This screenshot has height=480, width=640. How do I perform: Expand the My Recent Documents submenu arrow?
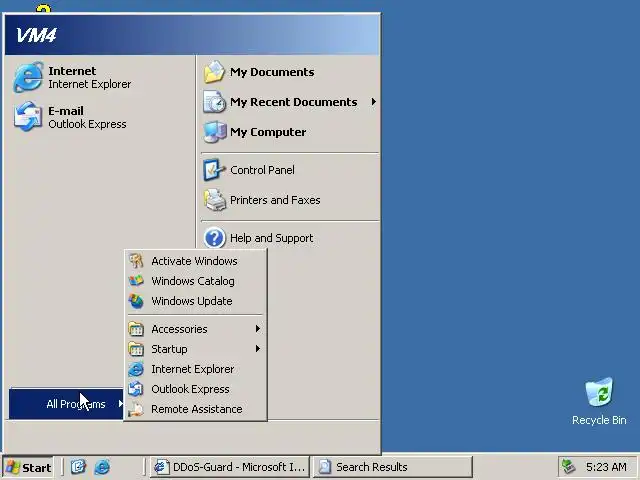point(373,102)
